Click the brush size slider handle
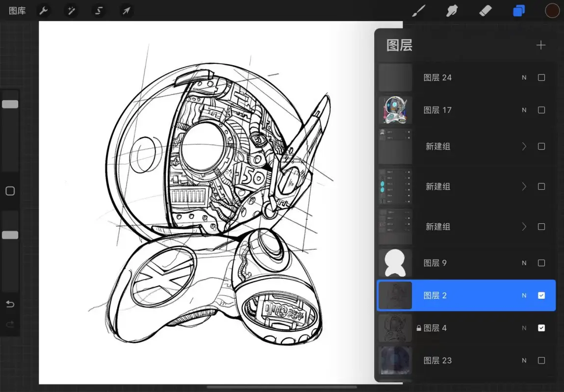The height and width of the screenshot is (392, 564). [10, 104]
